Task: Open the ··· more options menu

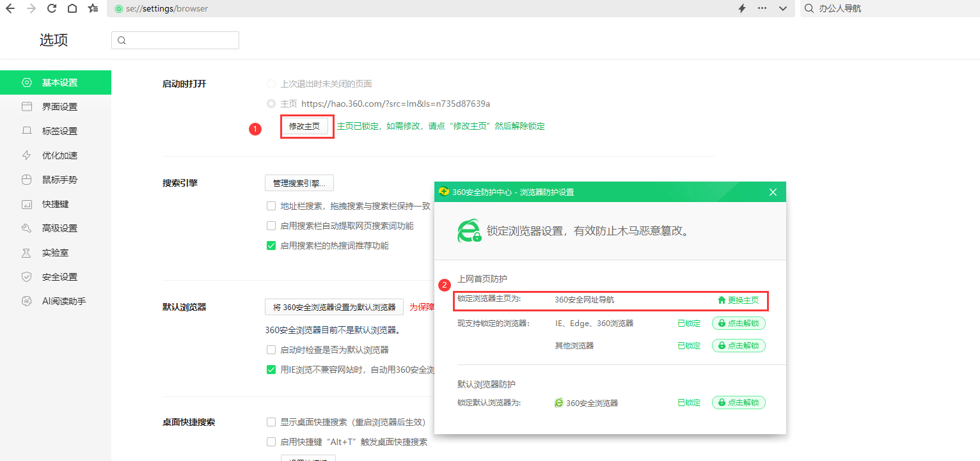Action: click(763, 8)
